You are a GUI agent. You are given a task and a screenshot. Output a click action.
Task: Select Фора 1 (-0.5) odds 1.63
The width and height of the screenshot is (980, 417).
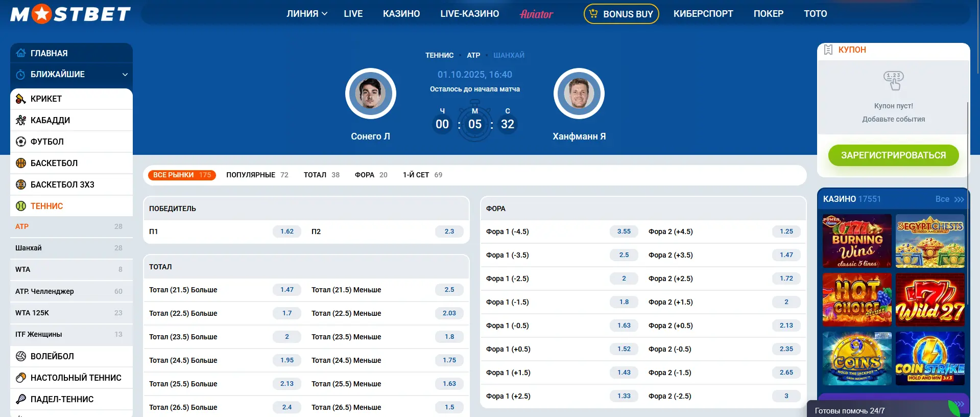(624, 326)
